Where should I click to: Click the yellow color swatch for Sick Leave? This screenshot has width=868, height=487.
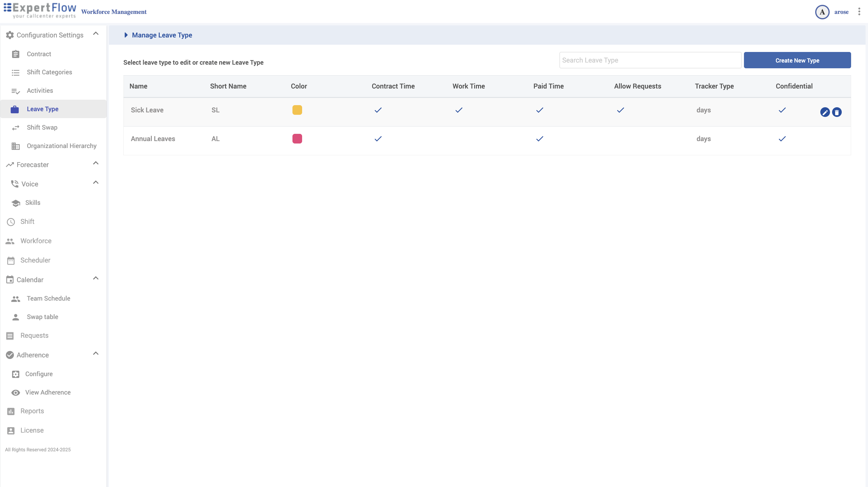[297, 110]
